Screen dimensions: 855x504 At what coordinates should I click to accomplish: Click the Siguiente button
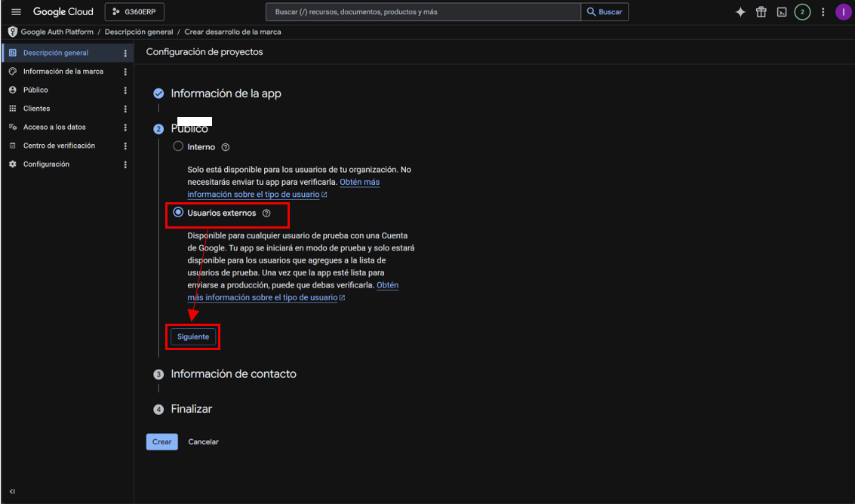[x=193, y=337]
